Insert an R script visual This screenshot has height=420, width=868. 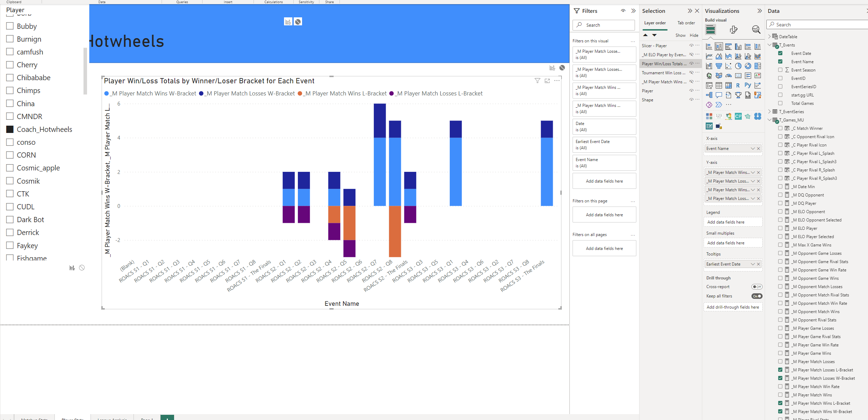tap(738, 85)
